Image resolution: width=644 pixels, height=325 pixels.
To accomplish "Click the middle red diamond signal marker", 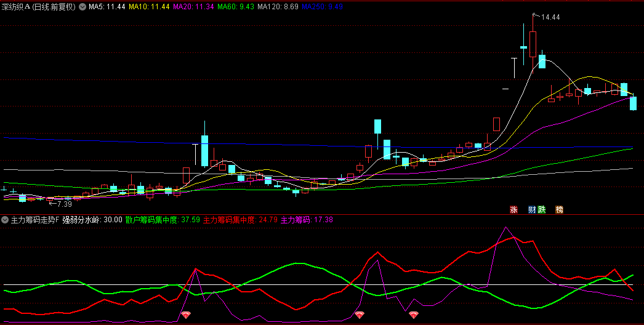I will (360, 315).
